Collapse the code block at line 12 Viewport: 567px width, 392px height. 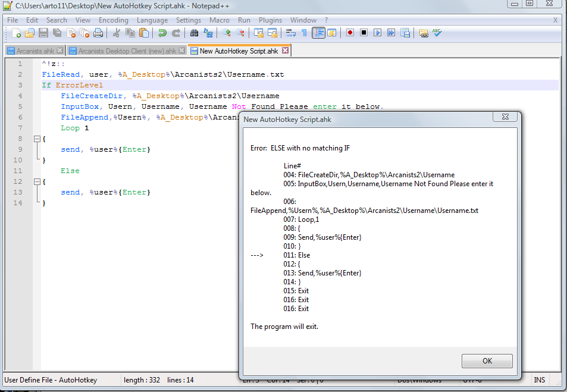coord(37,181)
